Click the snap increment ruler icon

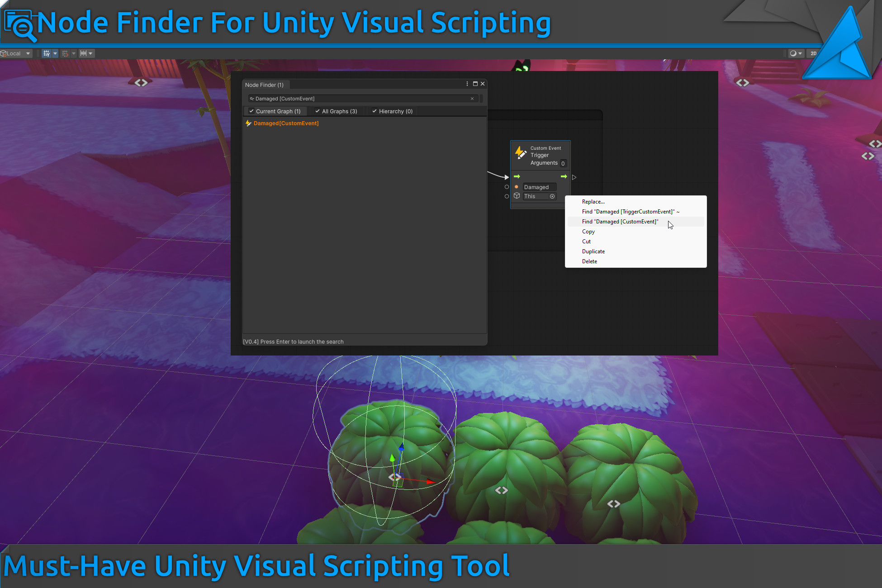83,53
